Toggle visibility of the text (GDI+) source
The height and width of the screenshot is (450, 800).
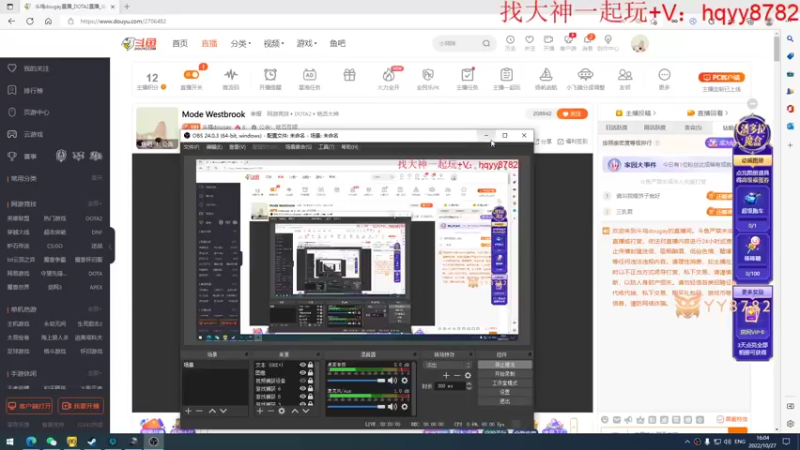point(303,365)
